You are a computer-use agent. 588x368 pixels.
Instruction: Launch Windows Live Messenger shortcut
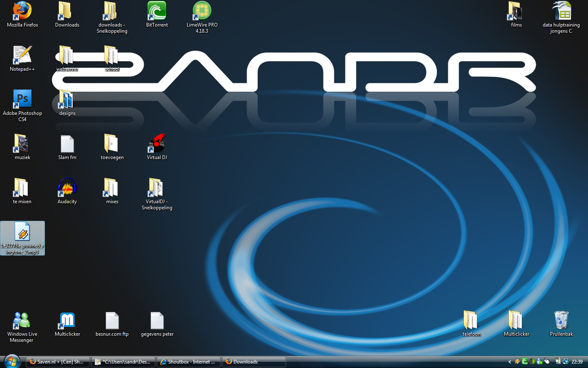pyautogui.click(x=22, y=327)
